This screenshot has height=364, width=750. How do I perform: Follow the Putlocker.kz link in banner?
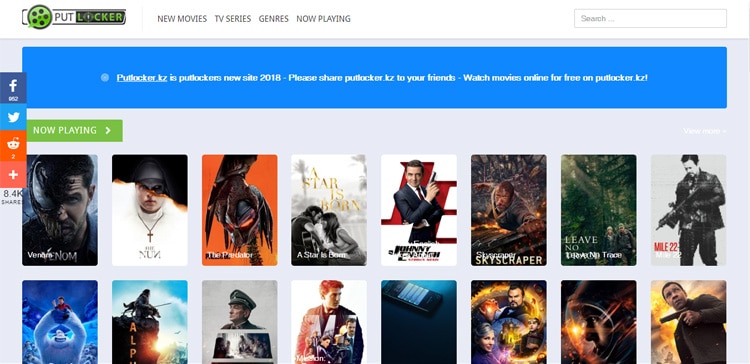point(142,77)
